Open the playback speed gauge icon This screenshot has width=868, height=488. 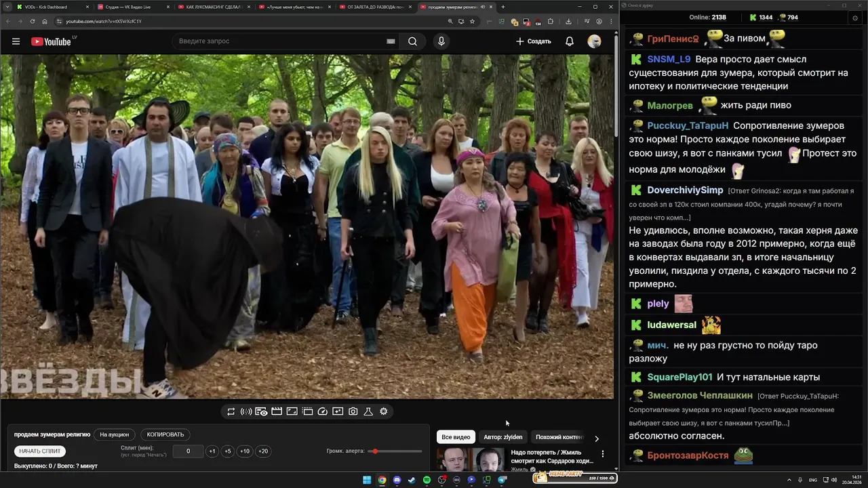pos(323,411)
